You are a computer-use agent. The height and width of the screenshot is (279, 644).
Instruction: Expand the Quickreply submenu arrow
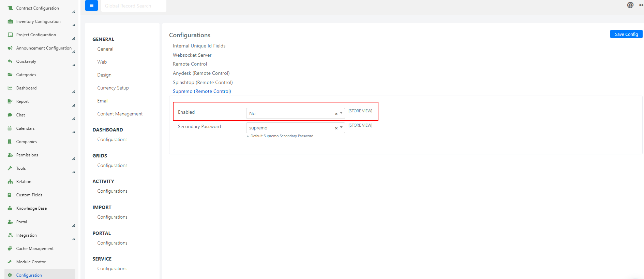[73, 65]
